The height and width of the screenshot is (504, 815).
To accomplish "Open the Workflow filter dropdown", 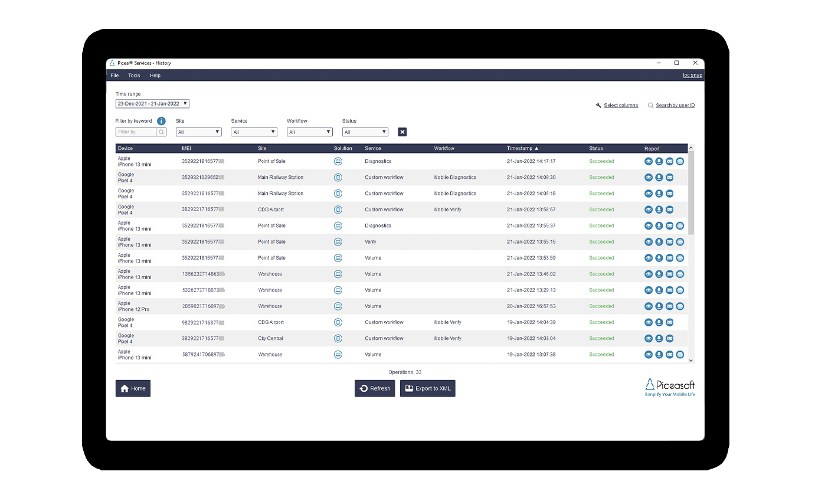I will click(310, 132).
